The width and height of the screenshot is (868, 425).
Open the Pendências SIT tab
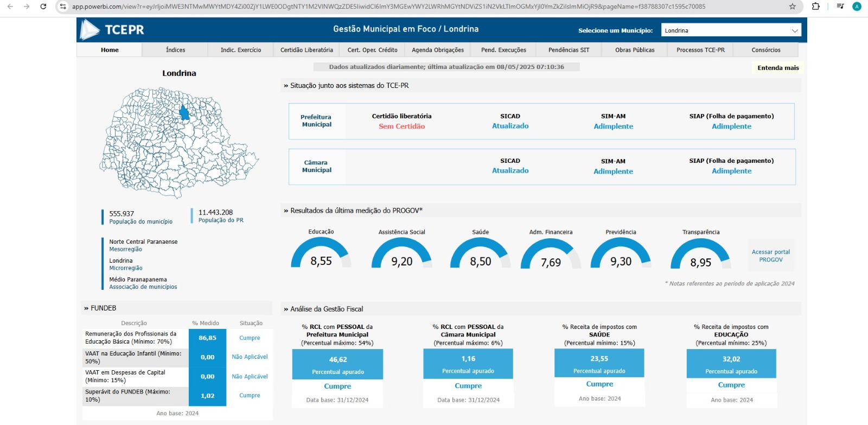(569, 50)
